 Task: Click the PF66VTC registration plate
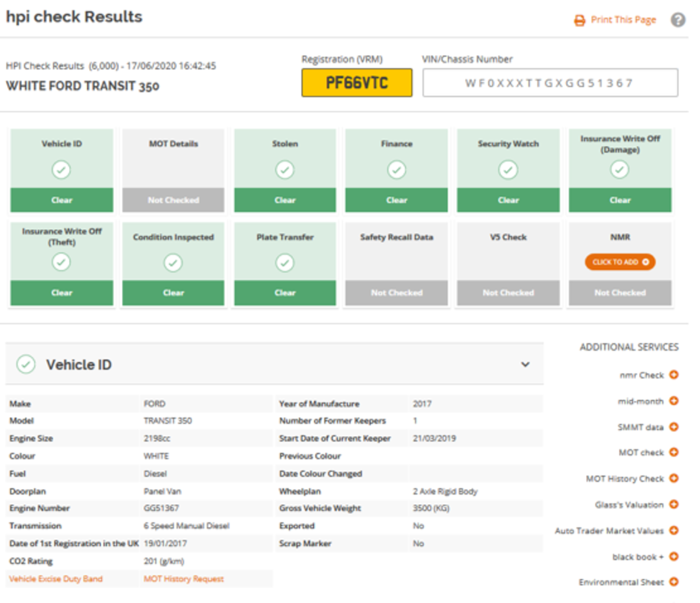point(357,83)
